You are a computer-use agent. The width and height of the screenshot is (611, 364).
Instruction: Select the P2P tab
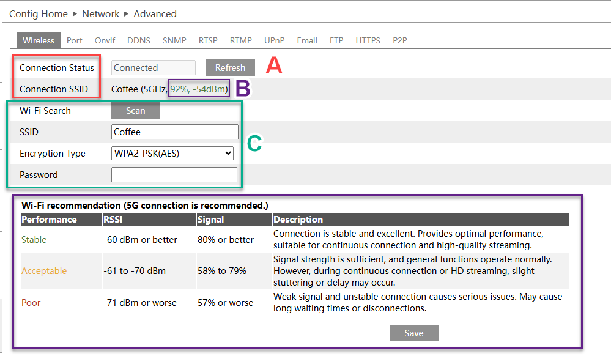[x=400, y=40]
